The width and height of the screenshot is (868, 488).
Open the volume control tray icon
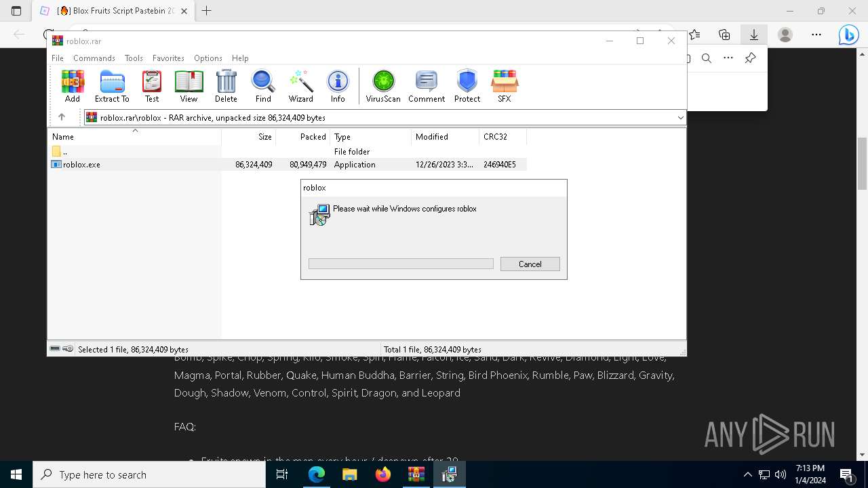click(x=781, y=474)
